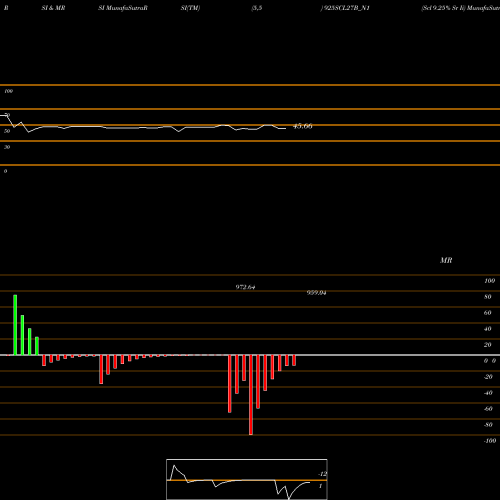Screen dimensions: 500x500
Task: Click the '(5,5' period parameter text
Action: [257, 8]
